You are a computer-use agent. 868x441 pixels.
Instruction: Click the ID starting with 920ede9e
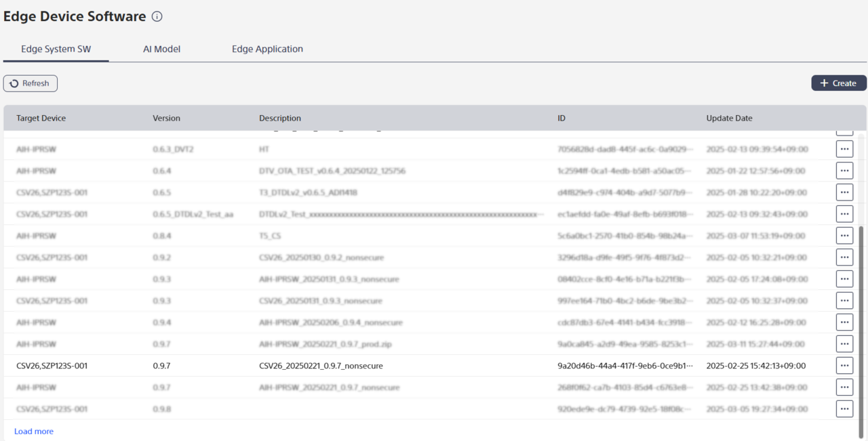point(625,409)
